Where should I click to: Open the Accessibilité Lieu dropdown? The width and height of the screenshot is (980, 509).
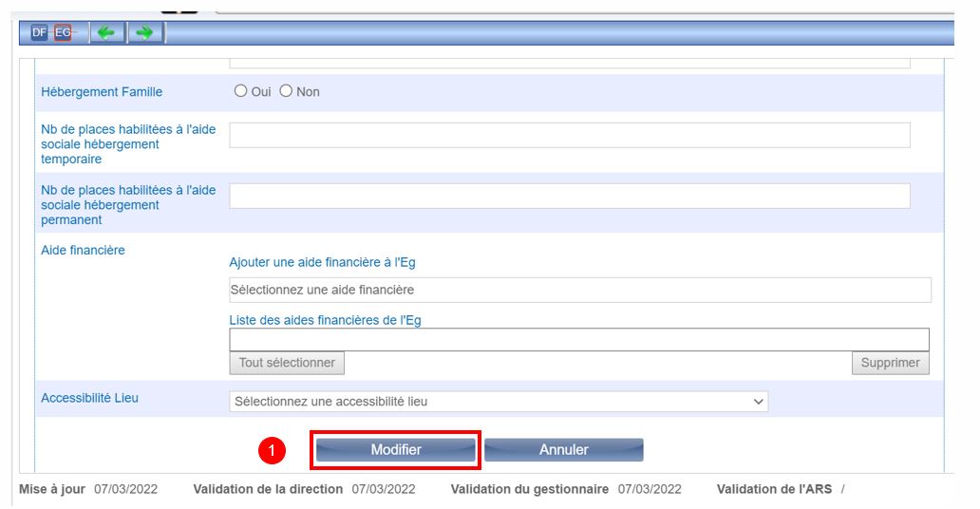click(x=499, y=402)
